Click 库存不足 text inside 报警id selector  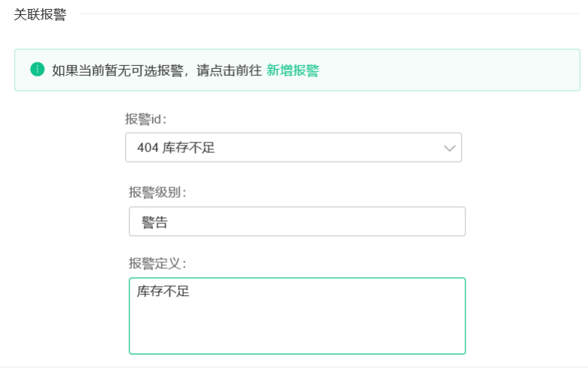(189, 148)
